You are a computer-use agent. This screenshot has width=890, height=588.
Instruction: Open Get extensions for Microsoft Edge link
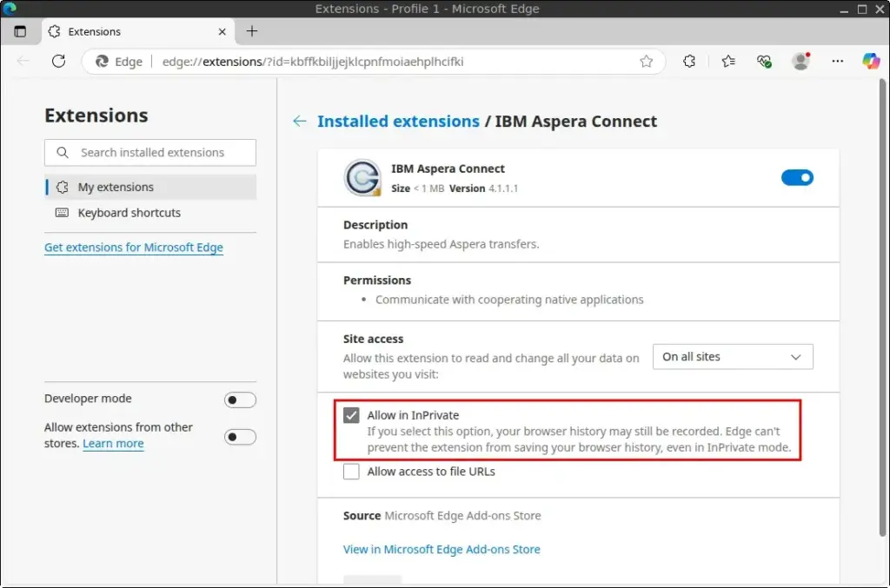click(133, 248)
